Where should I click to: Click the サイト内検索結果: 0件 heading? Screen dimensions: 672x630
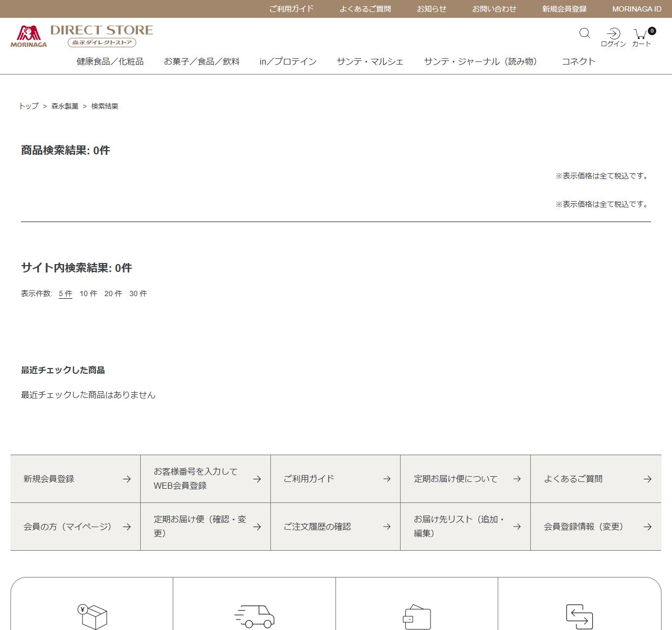click(x=77, y=268)
